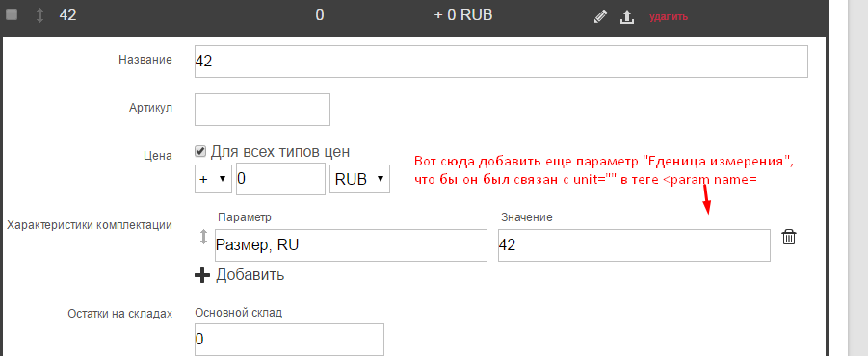Click the empty Артикул field
The image size is (868, 356).
262,110
